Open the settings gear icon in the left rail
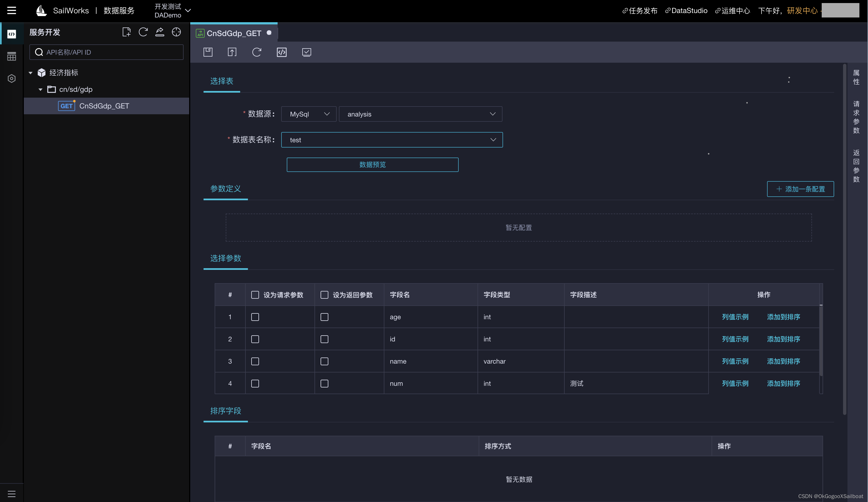Screen dimensions: 868x502 pyautogui.click(x=11, y=78)
